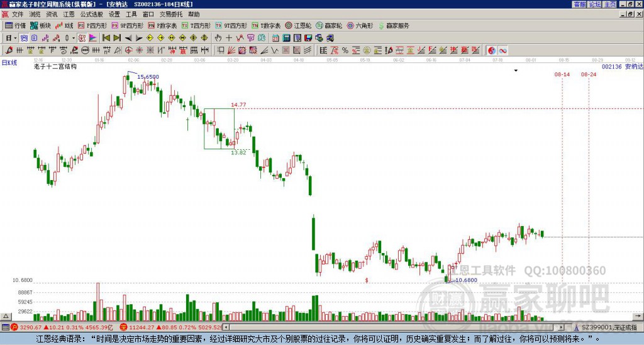
Task: Click the 08-14 date marker
Action: 562,74
